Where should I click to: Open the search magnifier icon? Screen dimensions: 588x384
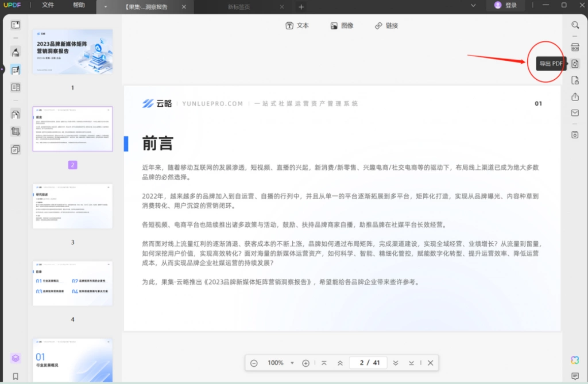click(x=575, y=25)
